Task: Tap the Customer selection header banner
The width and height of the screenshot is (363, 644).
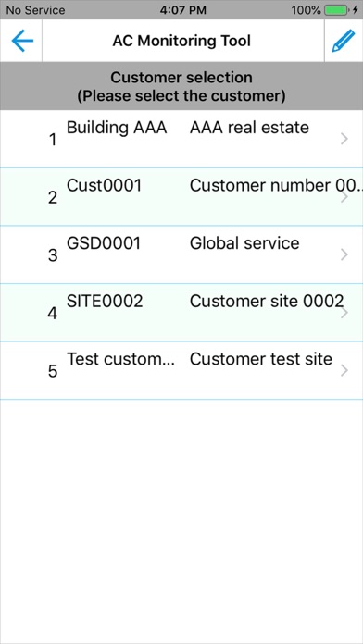Action: (x=181, y=86)
